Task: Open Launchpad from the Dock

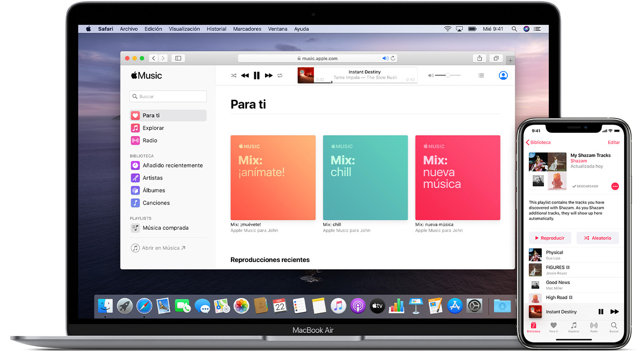Action: tap(125, 306)
